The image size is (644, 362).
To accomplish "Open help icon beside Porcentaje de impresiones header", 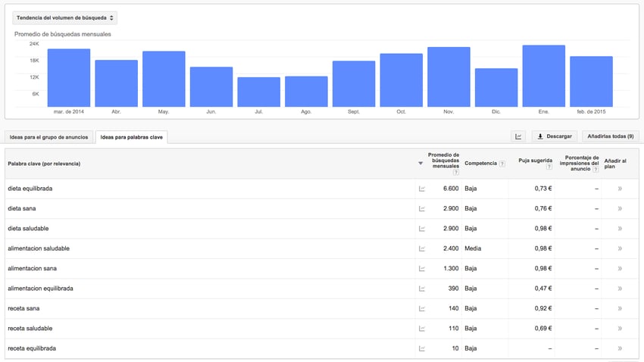I will (x=596, y=169).
